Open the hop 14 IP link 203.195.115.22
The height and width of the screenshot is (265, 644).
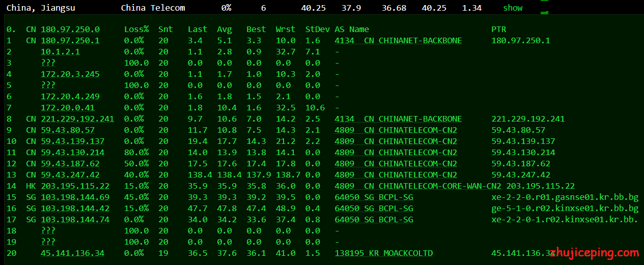[75, 186]
